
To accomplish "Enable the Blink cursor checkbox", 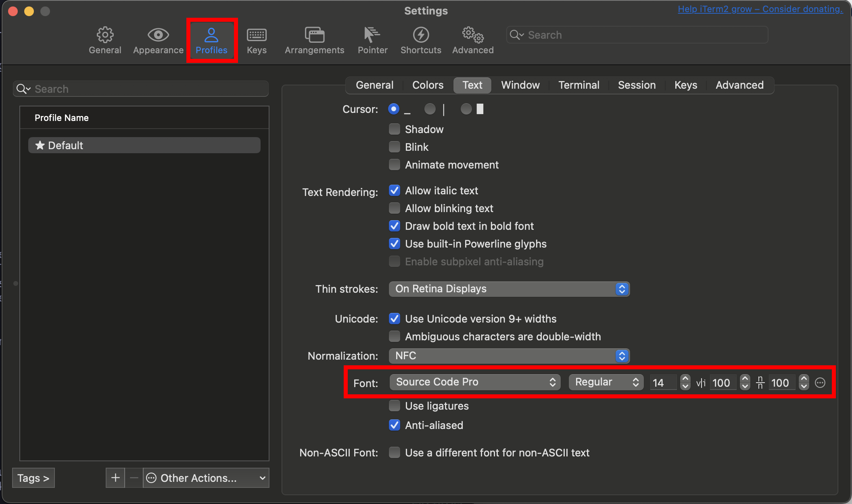I will (x=395, y=147).
